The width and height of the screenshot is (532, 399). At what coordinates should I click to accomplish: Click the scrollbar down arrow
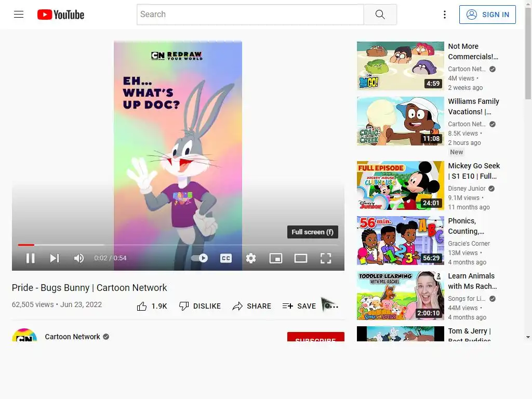click(528, 337)
